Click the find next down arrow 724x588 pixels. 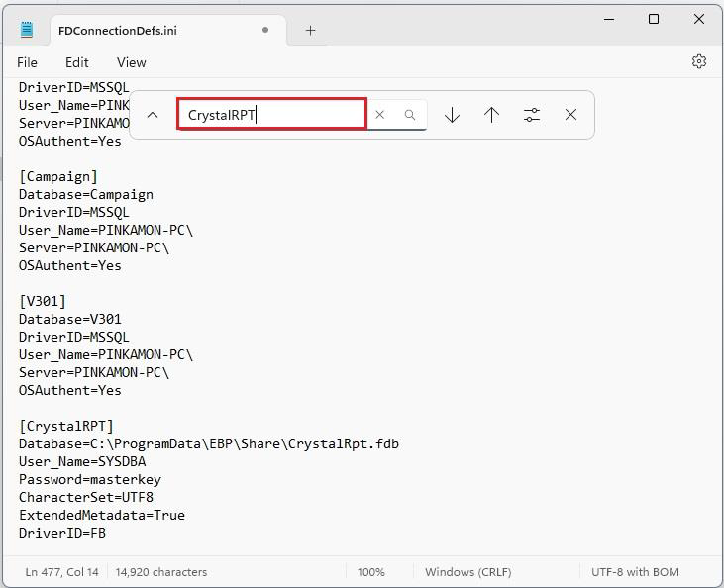(x=452, y=115)
